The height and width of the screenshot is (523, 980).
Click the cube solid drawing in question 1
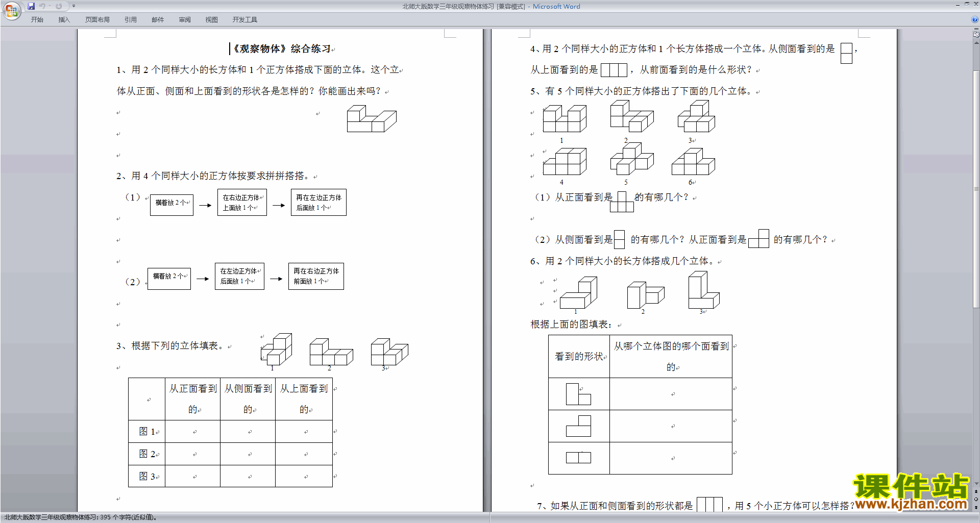point(372,119)
